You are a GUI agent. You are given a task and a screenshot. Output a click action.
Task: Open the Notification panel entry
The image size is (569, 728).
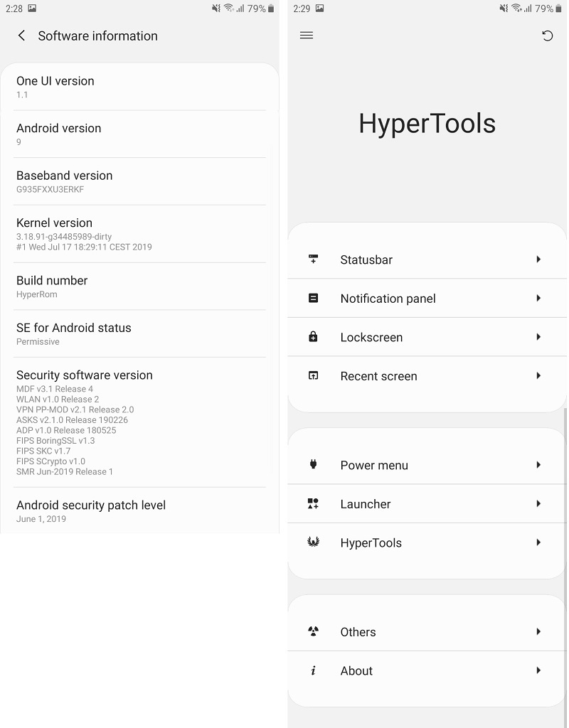[427, 298]
